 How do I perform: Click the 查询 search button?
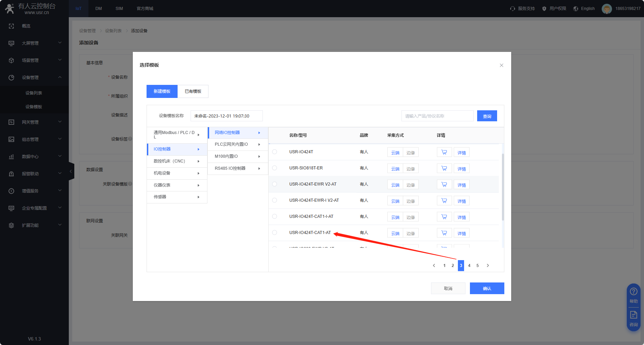pos(487,116)
